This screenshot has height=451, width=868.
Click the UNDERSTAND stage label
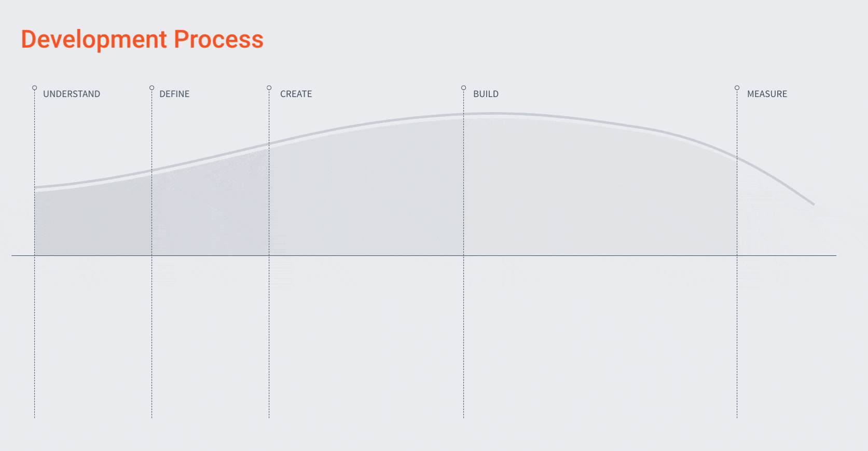pyautogui.click(x=72, y=94)
